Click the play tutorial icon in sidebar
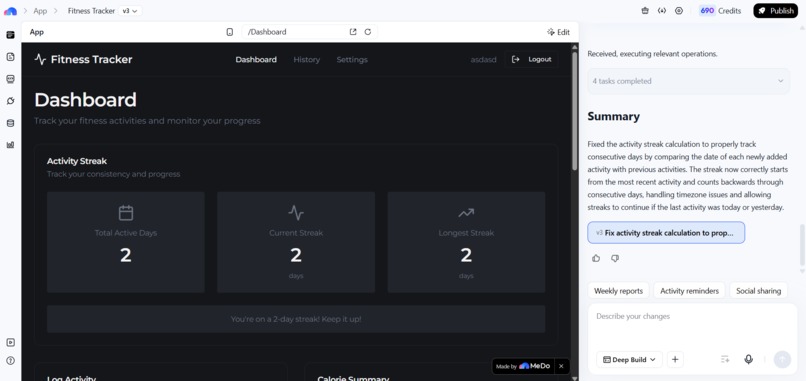The image size is (806, 381). tap(10, 342)
